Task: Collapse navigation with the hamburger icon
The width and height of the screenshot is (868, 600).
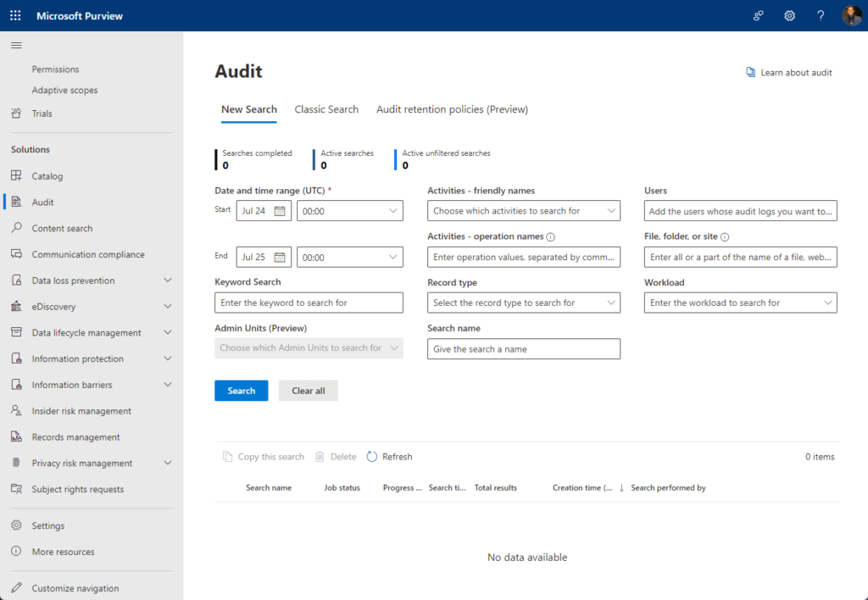Action: (x=16, y=46)
